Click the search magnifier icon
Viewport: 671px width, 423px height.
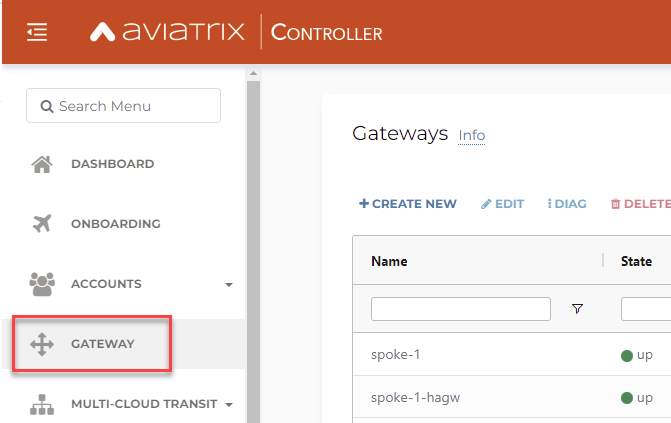coord(47,106)
